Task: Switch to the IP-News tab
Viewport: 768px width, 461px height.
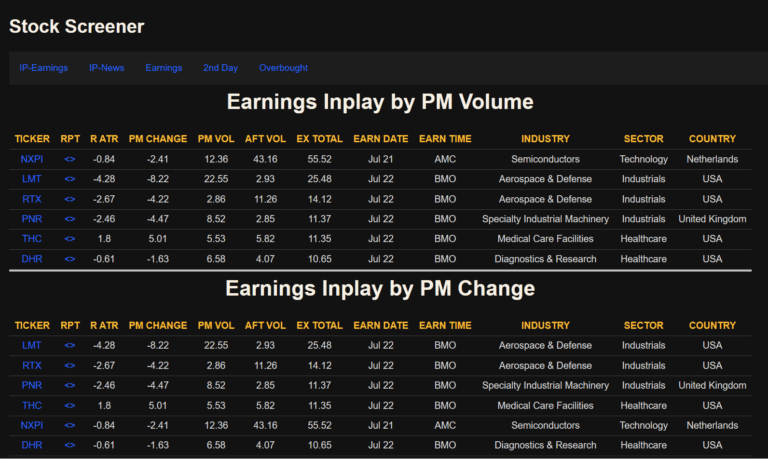Action: (106, 68)
